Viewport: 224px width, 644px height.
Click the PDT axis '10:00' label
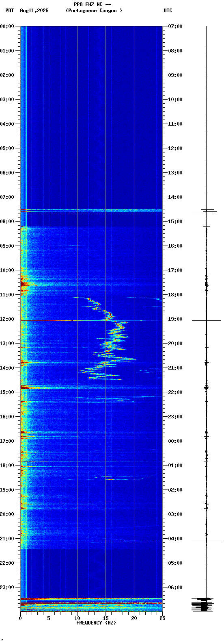tap(7, 270)
